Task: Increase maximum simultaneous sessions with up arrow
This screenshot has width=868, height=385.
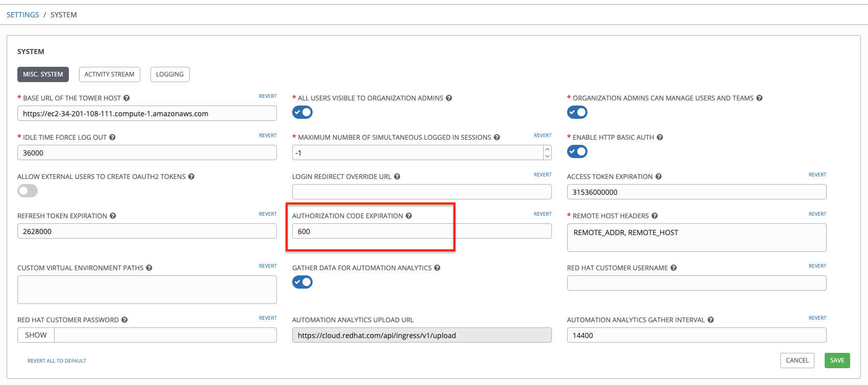Action: click(x=547, y=149)
